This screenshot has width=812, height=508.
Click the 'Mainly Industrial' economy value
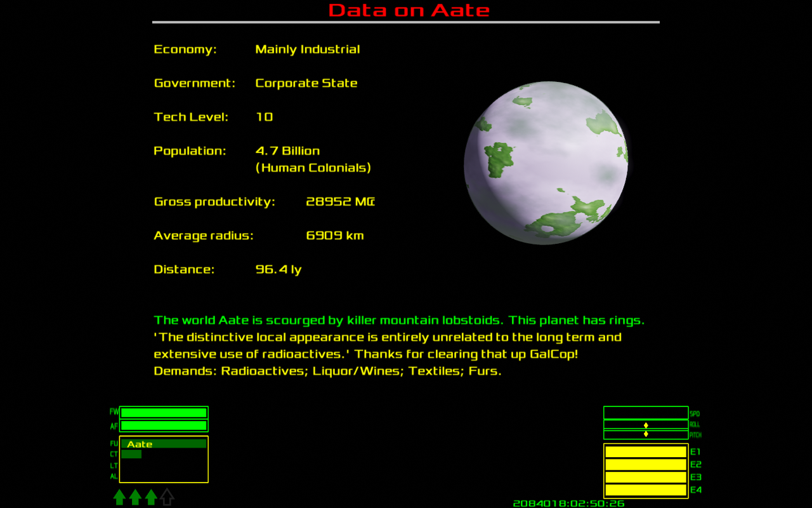coord(308,50)
